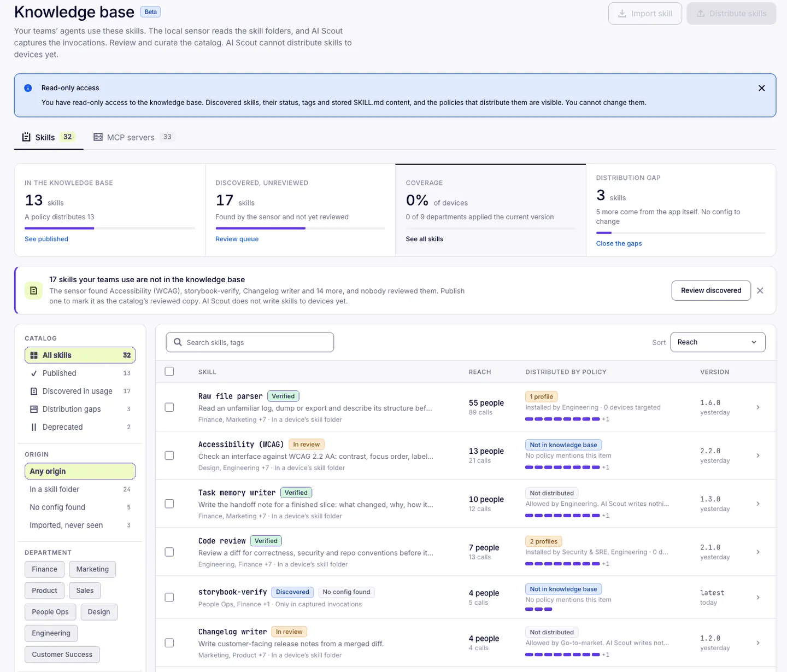
Task: Open the Changelog writer row chevron
Action: pyautogui.click(x=757, y=643)
